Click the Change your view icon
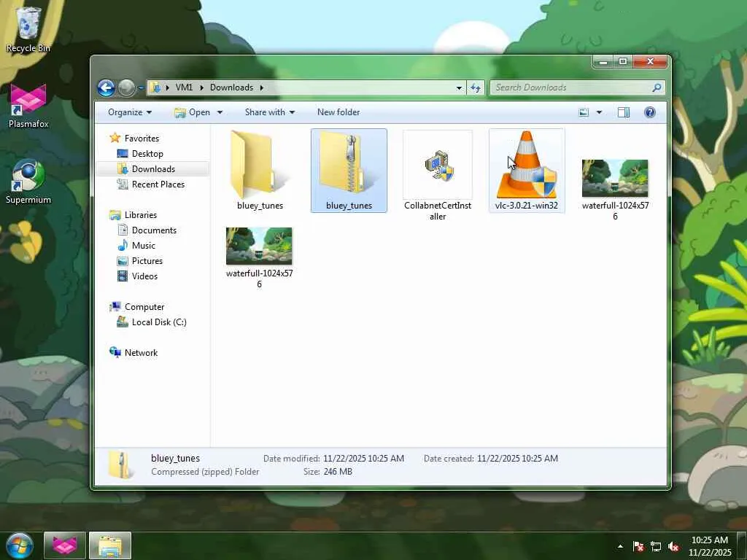Screen dimensions: 747x560 [584, 112]
